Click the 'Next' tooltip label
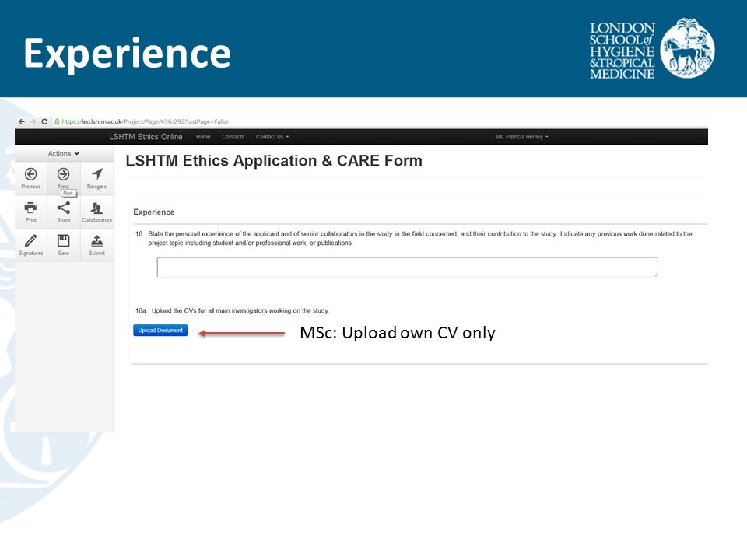Viewport: 747px width, 560px height. (x=68, y=193)
